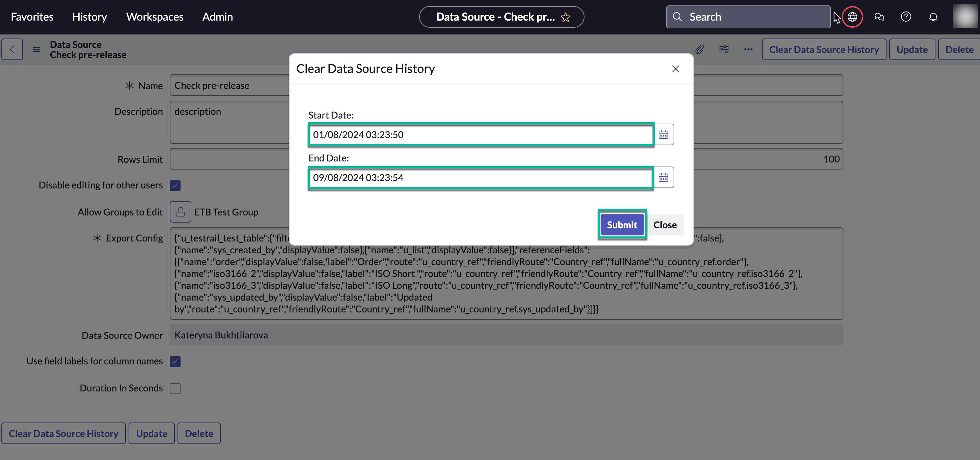980x460 pixels.
Task: Open the globe language selector
Action: (852, 17)
